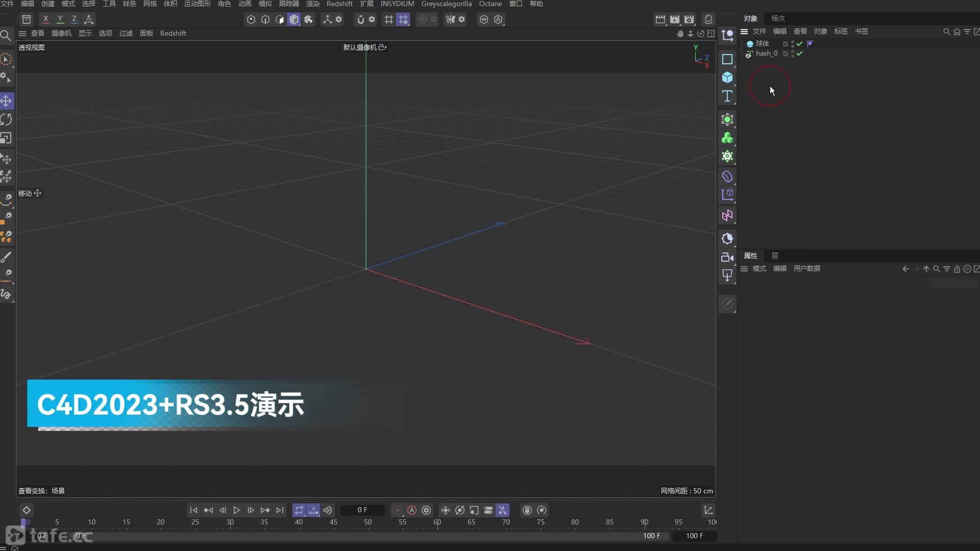Open the 运动图形 menu
Screen dimensions: 980x551
(197, 4)
